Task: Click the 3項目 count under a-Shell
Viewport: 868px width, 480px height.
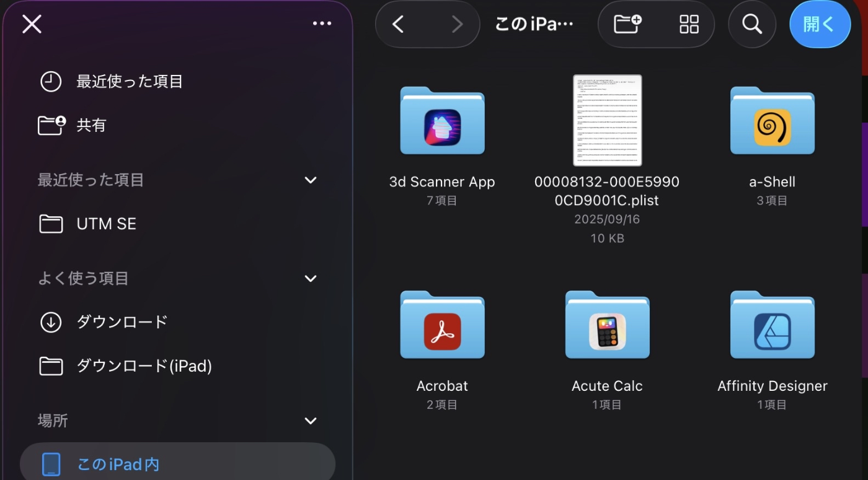Action: (x=773, y=201)
